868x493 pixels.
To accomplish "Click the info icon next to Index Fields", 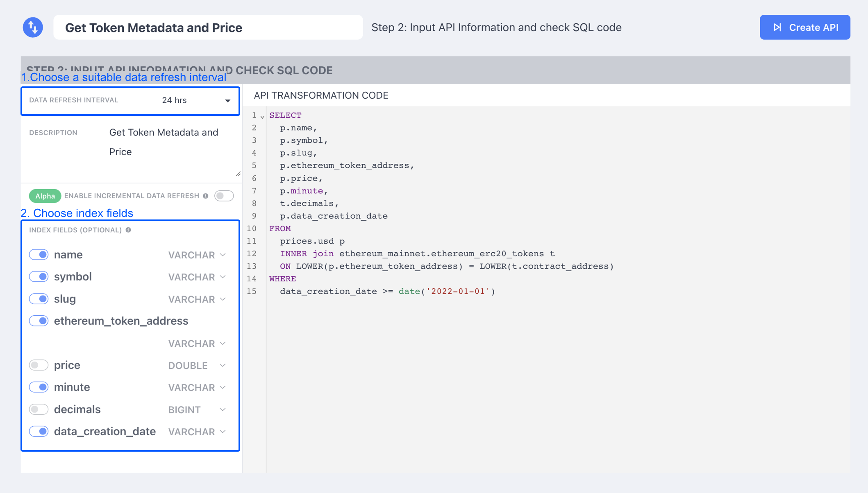I will click(128, 230).
